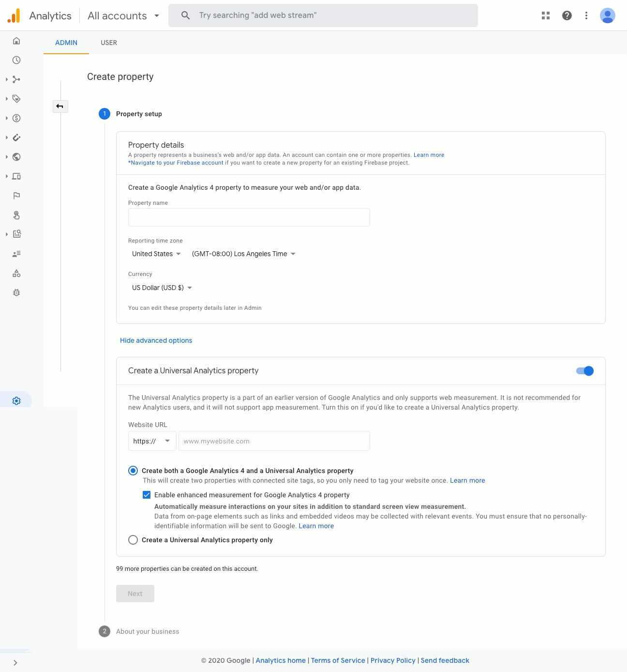The height and width of the screenshot is (672, 627).
Task: Open the Demographics globe icon
Action: [16, 157]
